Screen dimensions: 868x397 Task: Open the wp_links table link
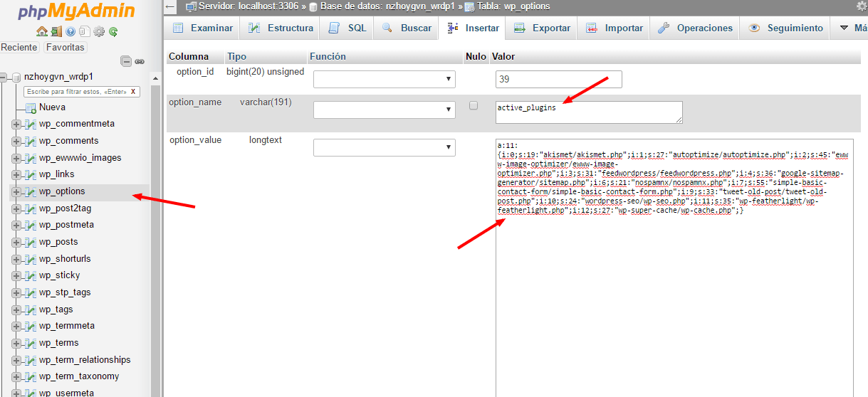[x=57, y=174]
